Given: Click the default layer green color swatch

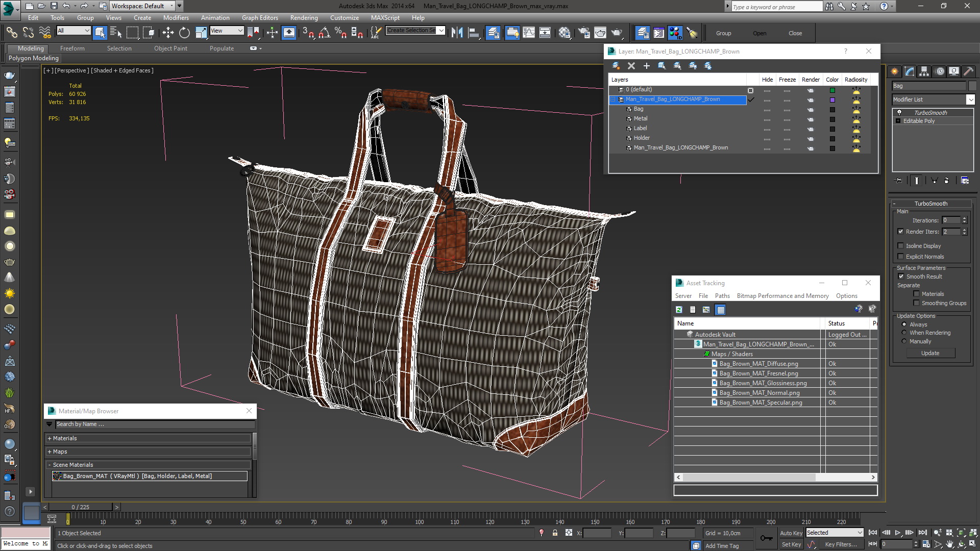Looking at the screenshot, I should 832,90.
